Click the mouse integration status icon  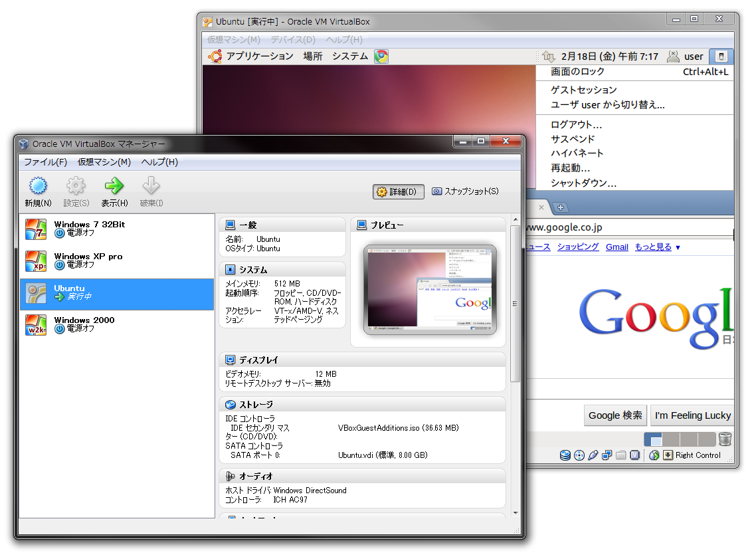[654, 455]
